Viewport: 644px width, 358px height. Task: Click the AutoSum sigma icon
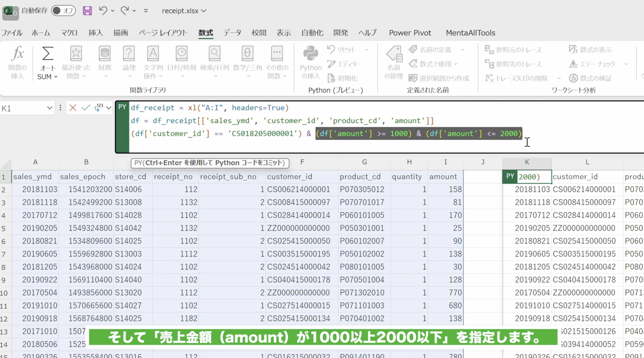(x=48, y=53)
